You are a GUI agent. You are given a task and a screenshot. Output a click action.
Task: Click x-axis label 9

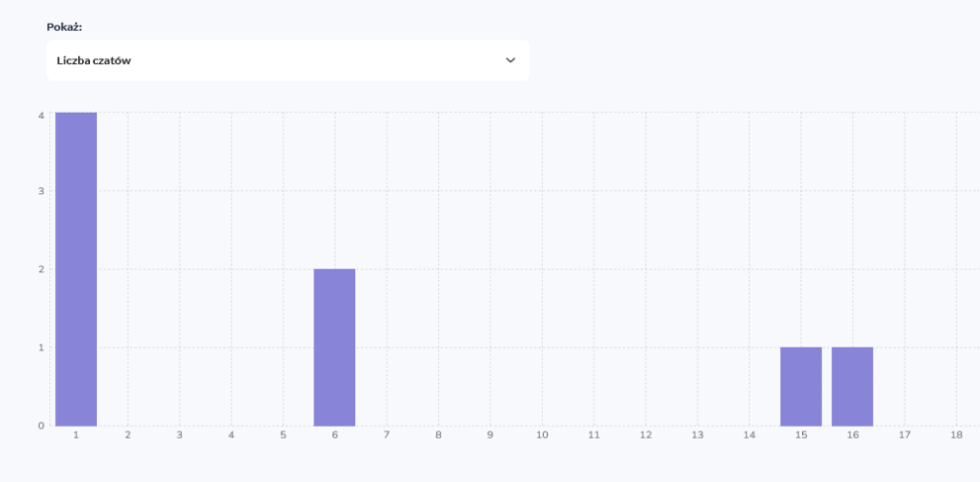point(490,434)
